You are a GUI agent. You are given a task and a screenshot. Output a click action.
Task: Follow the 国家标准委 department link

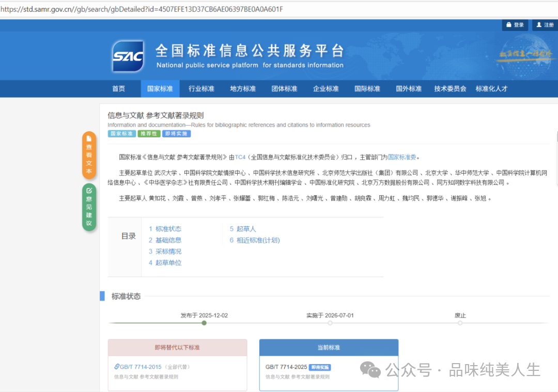pos(402,157)
